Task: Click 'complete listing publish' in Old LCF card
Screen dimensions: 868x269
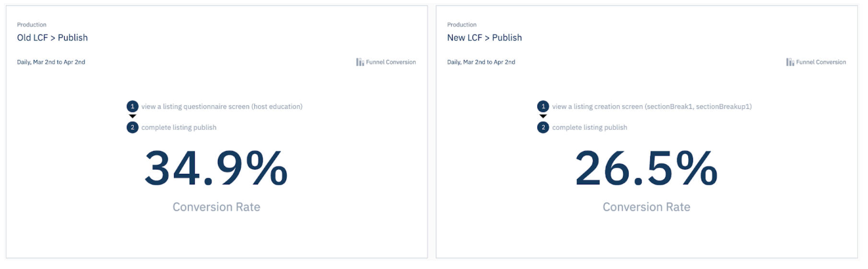Action: [x=179, y=127]
